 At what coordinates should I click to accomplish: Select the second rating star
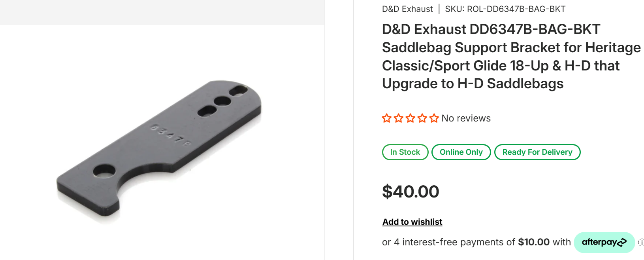[399, 118]
